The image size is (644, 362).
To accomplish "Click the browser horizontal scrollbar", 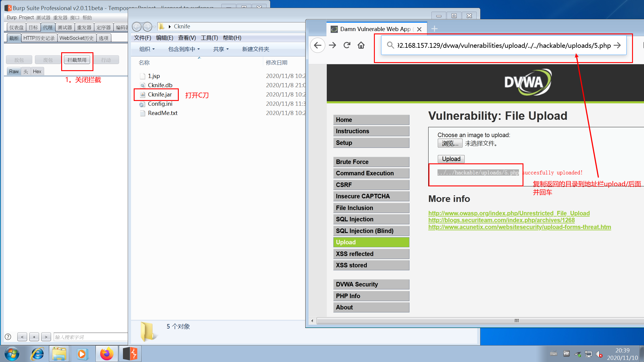I will pyautogui.click(x=516, y=321).
